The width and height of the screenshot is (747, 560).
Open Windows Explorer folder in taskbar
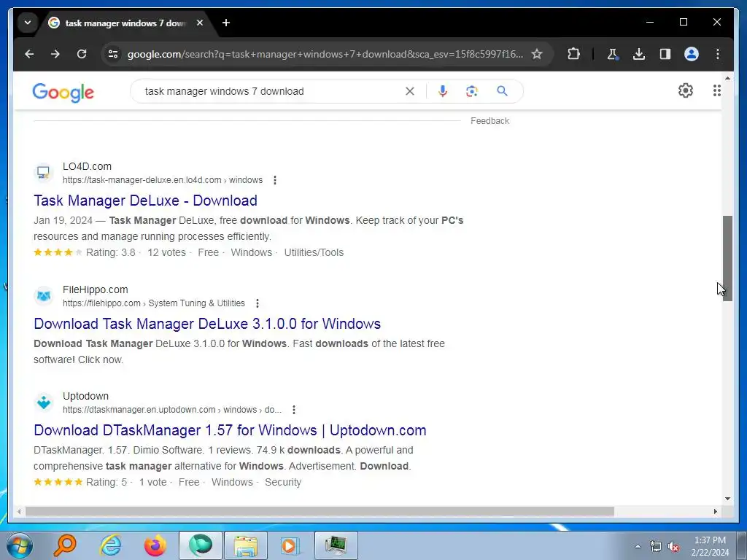point(246,545)
